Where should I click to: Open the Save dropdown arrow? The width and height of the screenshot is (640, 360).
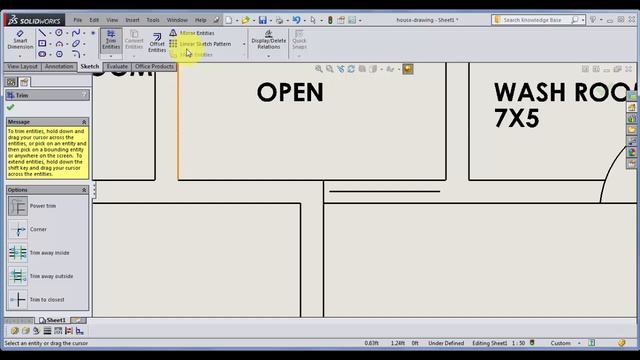pos(271,20)
